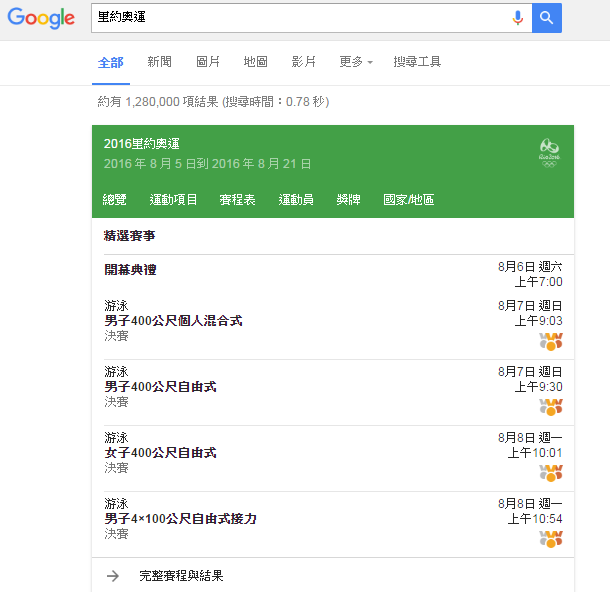Expand the 更多 dropdown menu
The height and width of the screenshot is (592, 610).
355,62
